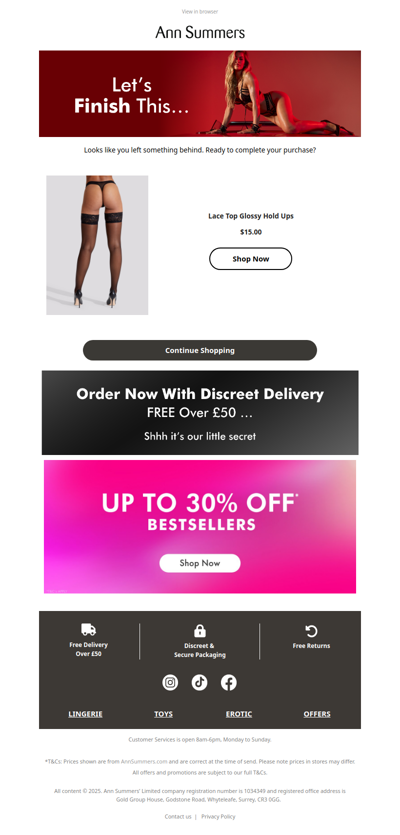400x835 pixels.
Task: Open the TikTok social icon
Action: 200,683
